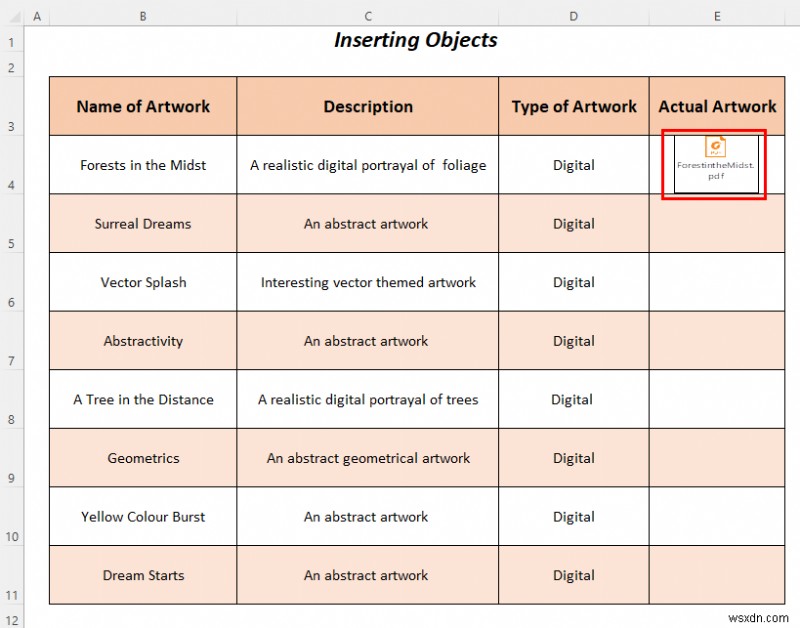
Task: Click 'An abstract artwork' in Surreal Dreams row
Action: [367, 223]
